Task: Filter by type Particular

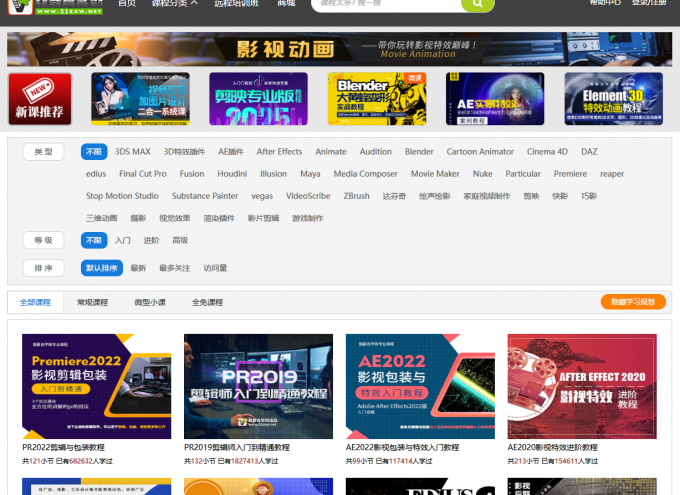Action: 523,174
